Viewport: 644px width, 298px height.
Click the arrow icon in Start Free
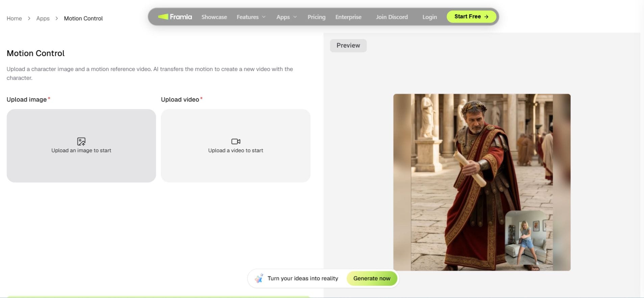click(486, 17)
